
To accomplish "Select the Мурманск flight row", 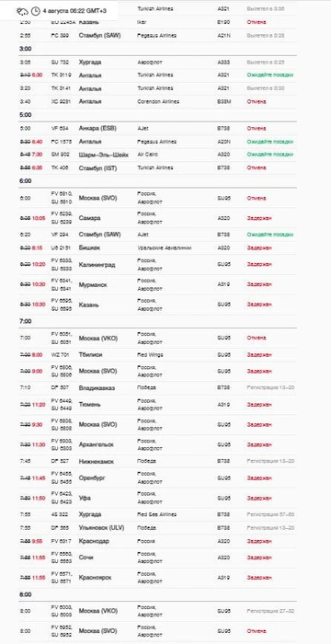I will pos(158,284).
